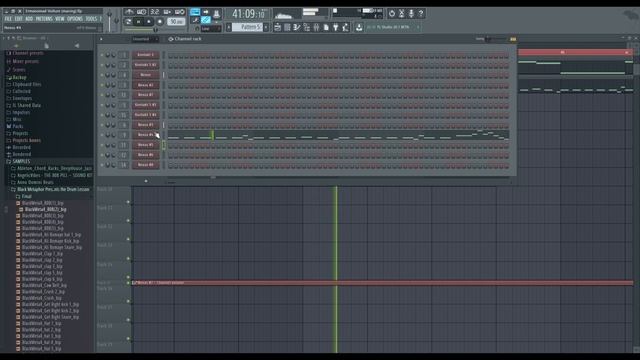
Task: Toggle mute LED on channel 2 row
Action: click(102, 65)
